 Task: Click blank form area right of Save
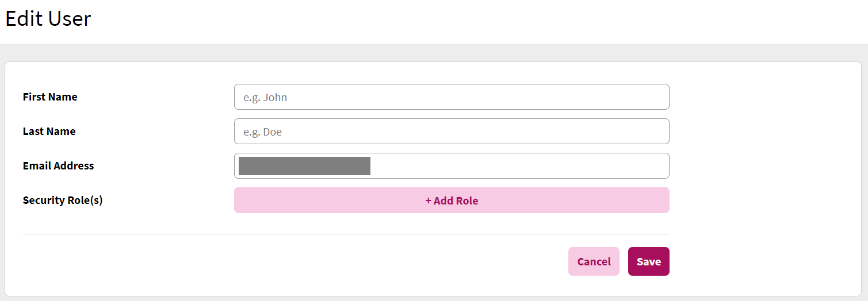[x=759, y=261]
